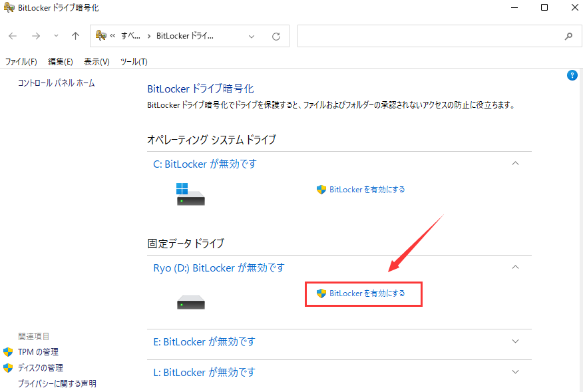This screenshot has width=583, height=392.
Task: Click the Ryo (D:) drive icon
Action: [x=190, y=301]
